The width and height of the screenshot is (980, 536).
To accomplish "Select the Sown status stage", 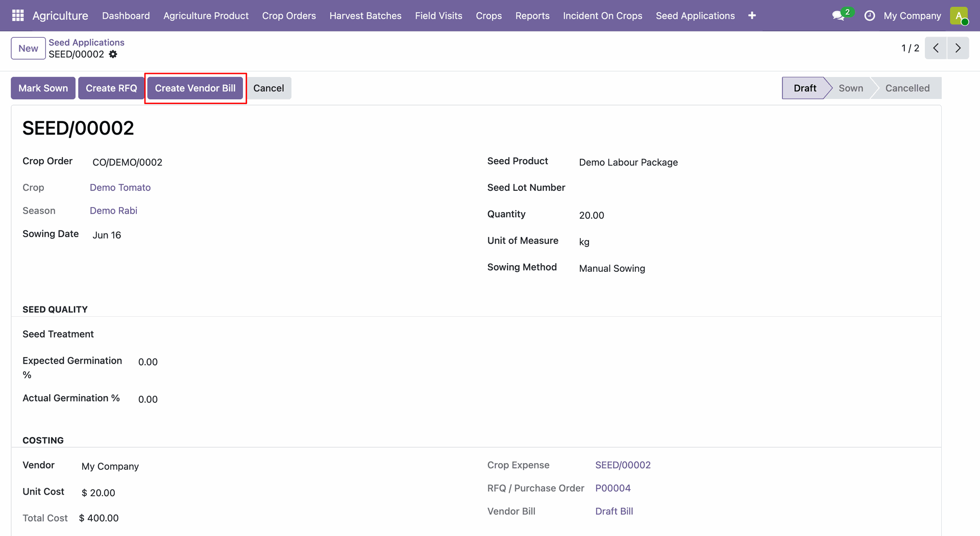I will tap(851, 88).
